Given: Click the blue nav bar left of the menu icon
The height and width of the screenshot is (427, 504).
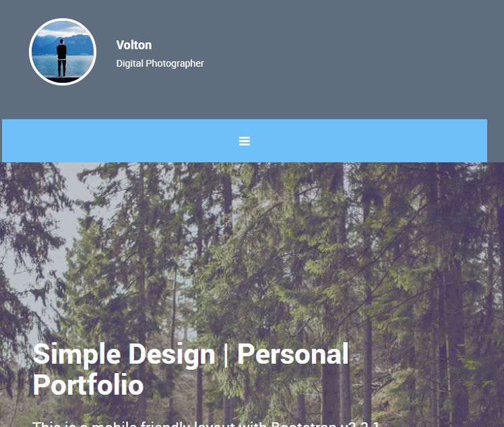Looking at the screenshot, I should pyautogui.click(x=121, y=141).
